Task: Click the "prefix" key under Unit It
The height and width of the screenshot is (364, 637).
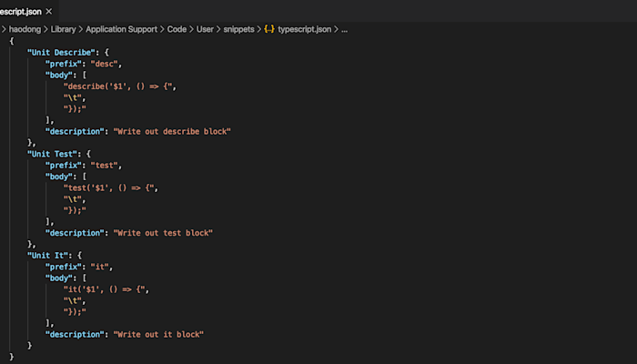Action: pyautogui.click(x=64, y=267)
